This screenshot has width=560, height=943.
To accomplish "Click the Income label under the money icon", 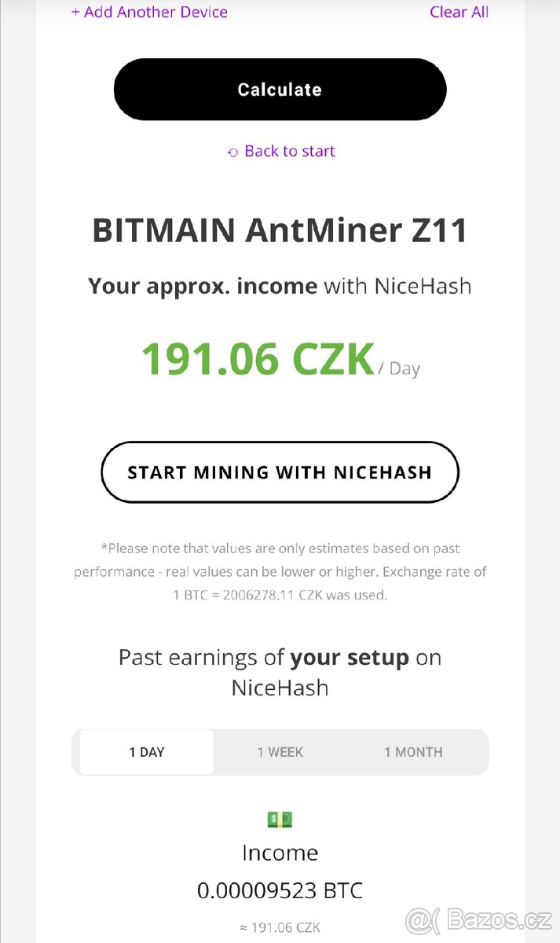I will pyautogui.click(x=280, y=852).
